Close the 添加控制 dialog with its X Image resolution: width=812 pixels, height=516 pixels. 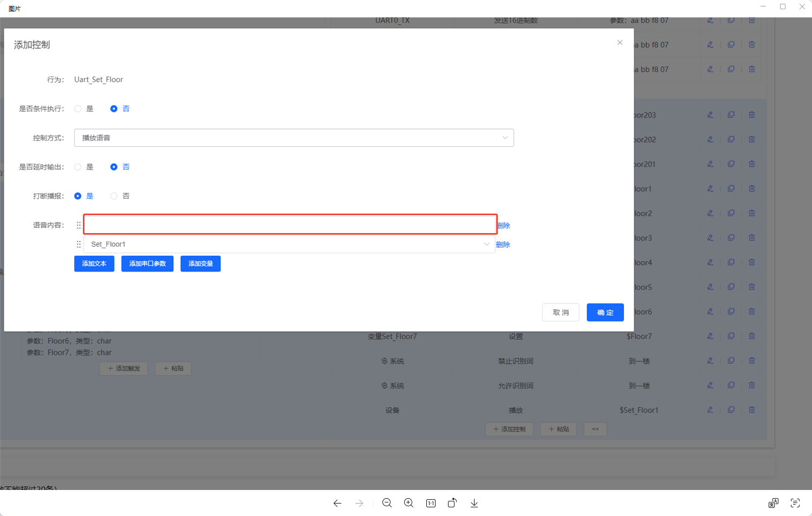point(620,43)
